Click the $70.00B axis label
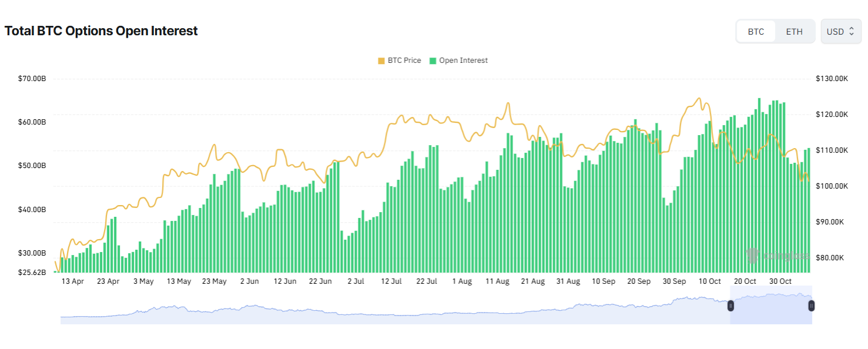 coord(32,78)
